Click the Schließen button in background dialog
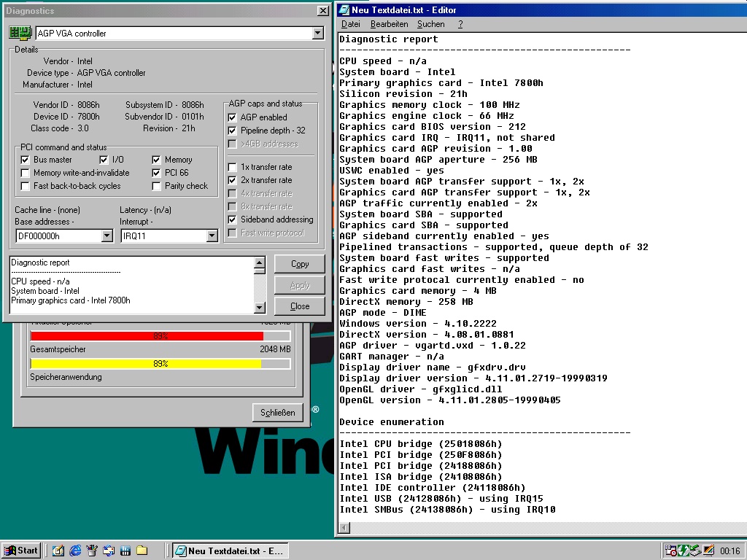 point(277,413)
